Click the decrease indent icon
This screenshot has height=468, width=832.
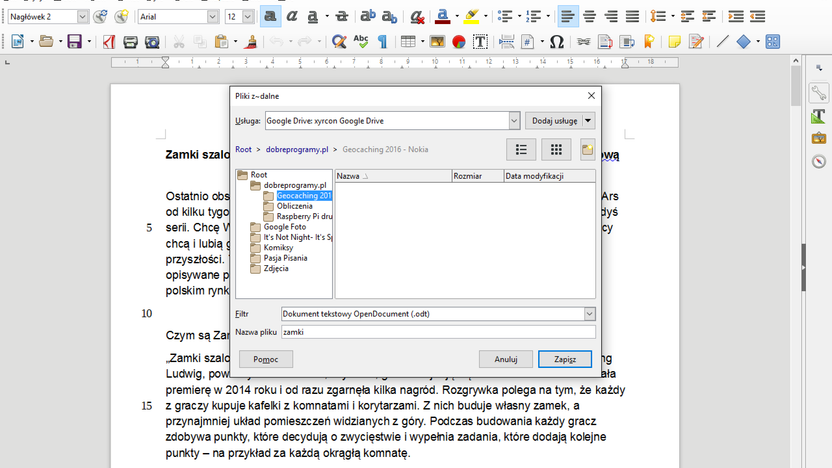pos(758,16)
